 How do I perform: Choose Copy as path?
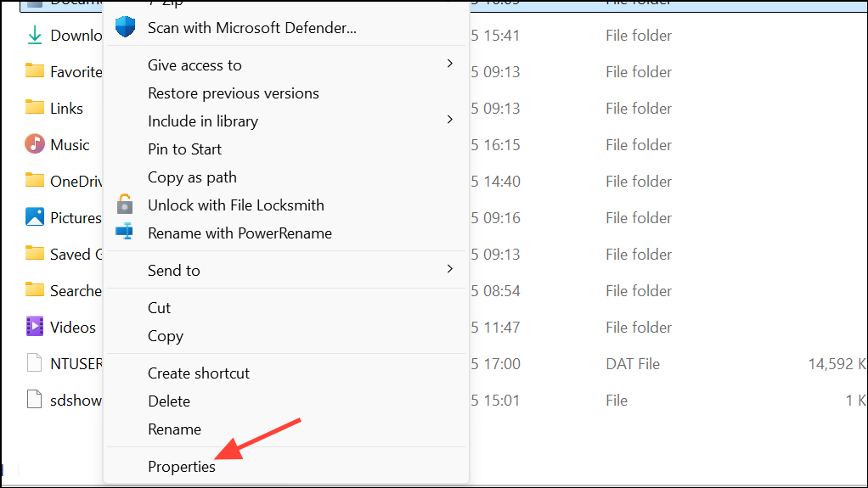(192, 177)
